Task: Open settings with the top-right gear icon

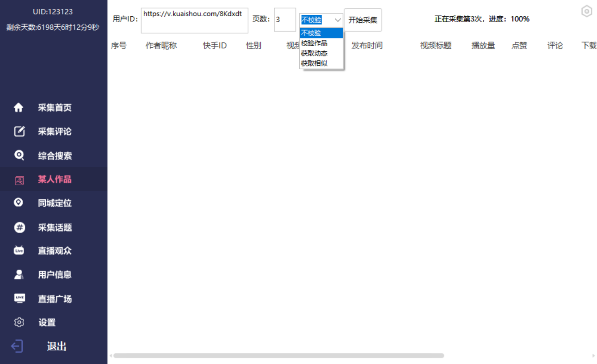Action: [x=586, y=12]
